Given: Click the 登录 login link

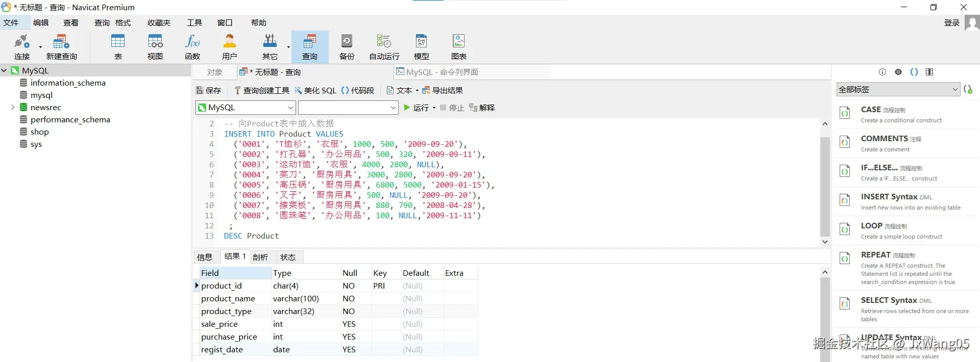Looking at the screenshot, I should click(x=952, y=23).
